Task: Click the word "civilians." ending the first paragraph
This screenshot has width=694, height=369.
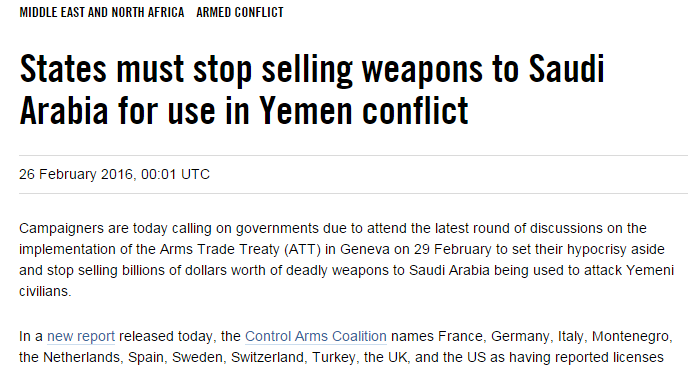Action: [x=45, y=292]
